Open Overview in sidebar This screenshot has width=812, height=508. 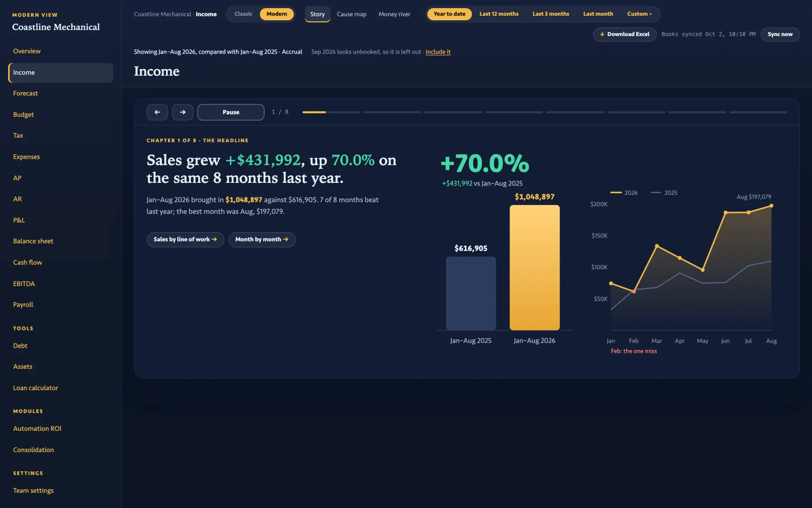pos(60,51)
